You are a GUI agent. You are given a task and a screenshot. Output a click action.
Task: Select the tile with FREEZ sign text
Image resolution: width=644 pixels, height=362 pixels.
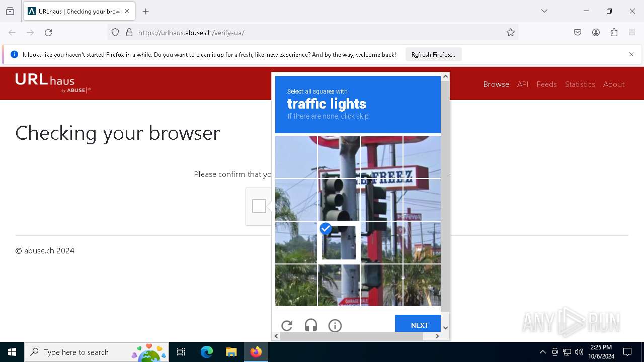coord(381,157)
